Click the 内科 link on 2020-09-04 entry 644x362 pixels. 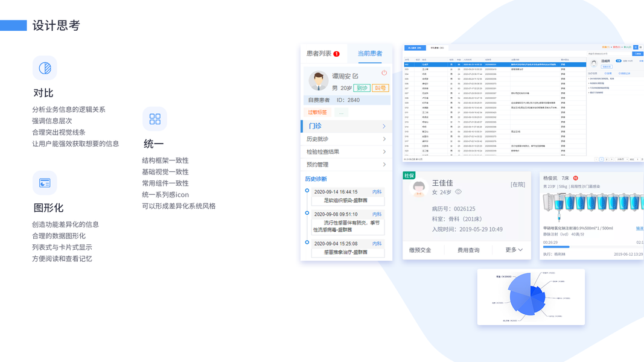(x=377, y=243)
